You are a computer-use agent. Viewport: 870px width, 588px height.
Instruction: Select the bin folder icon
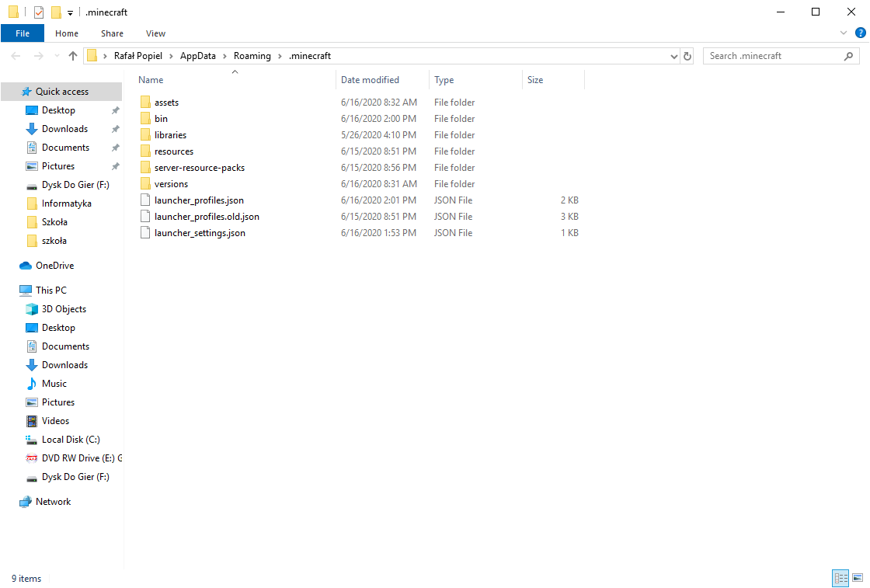[145, 118]
